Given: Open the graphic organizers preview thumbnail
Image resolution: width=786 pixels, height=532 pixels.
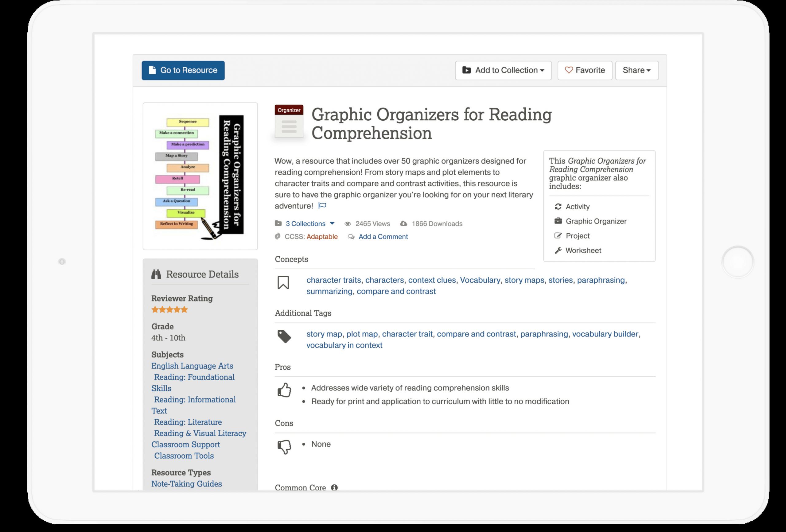Looking at the screenshot, I should pyautogui.click(x=200, y=176).
